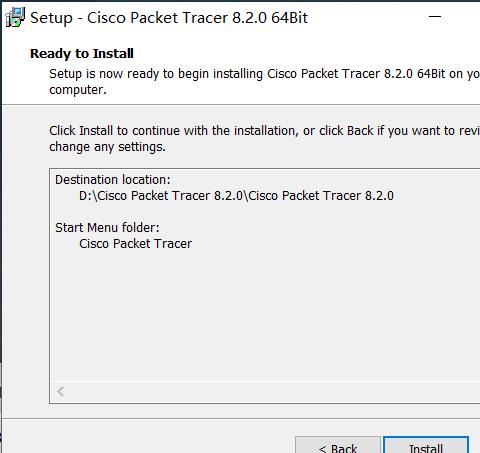The width and height of the screenshot is (480, 453).
Task: Click Install to begin installation
Action: pos(426,445)
